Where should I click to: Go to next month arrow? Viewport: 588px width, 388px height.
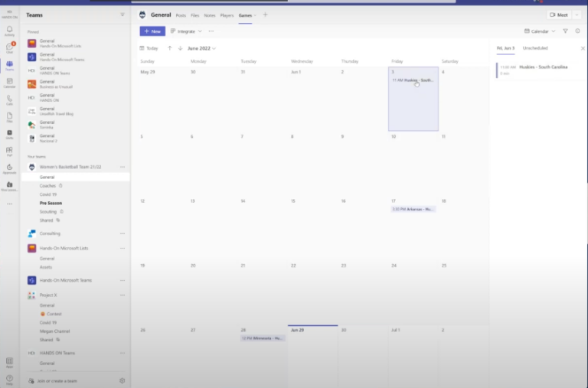click(x=181, y=48)
